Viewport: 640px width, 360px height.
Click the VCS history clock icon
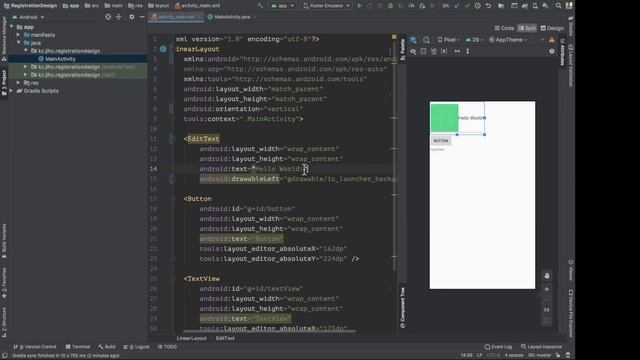click(478, 6)
